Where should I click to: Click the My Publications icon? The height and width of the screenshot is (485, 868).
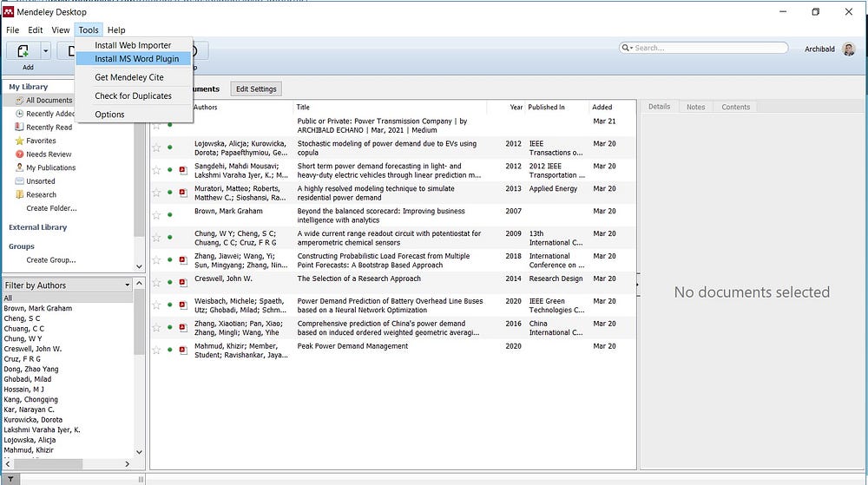[x=19, y=167]
